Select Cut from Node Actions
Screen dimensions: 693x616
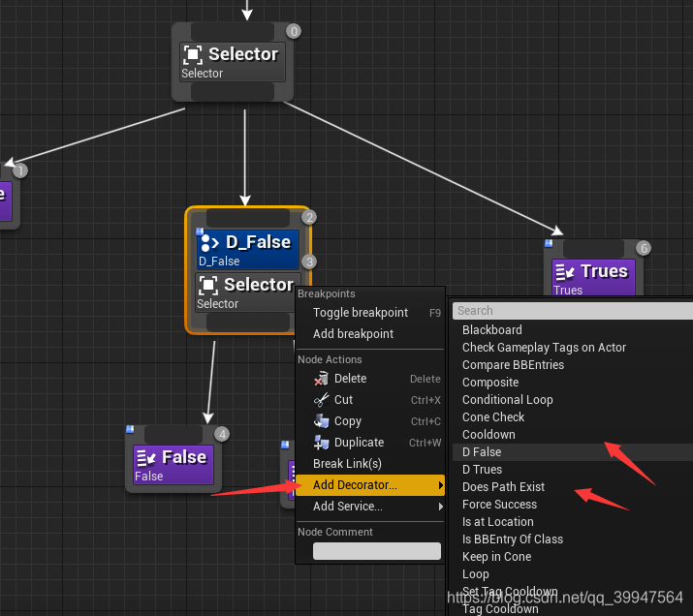click(x=369, y=400)
